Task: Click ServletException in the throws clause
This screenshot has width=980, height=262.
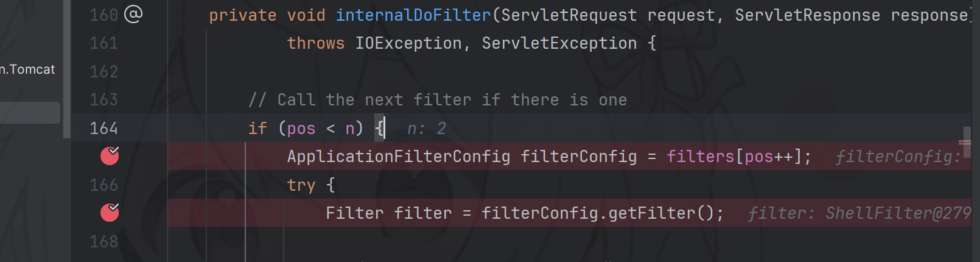Action: [x=559, y=43]
